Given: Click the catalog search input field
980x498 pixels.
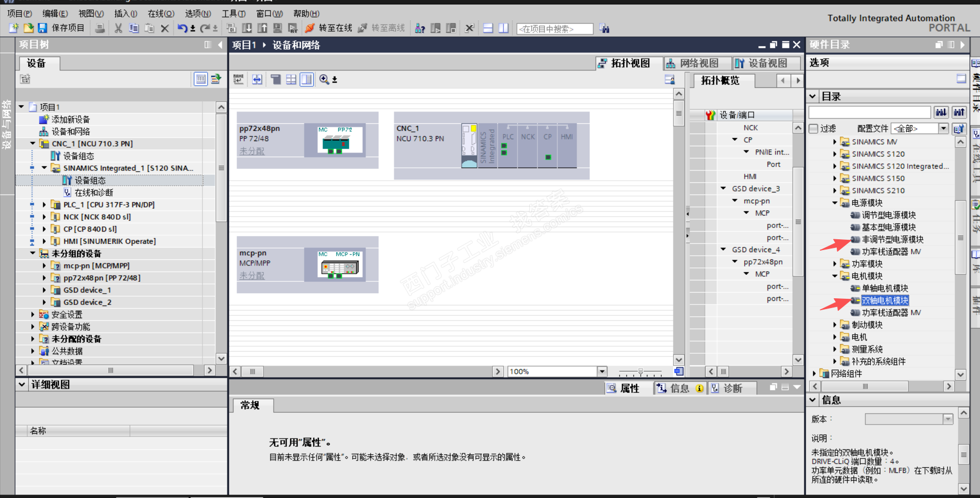Looking at the screenshot, I should click(x=870, y=112).
